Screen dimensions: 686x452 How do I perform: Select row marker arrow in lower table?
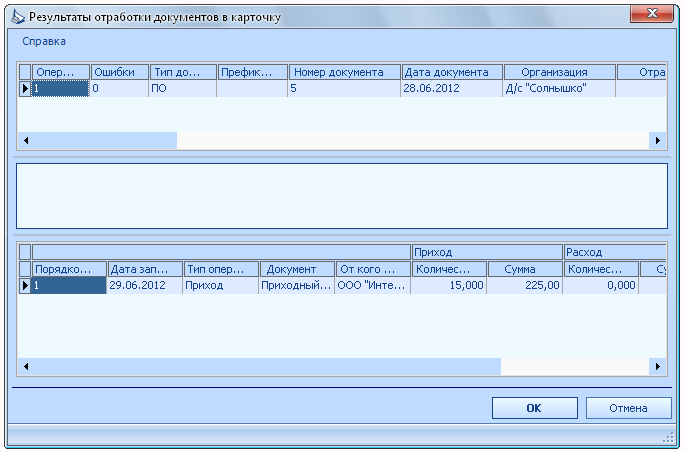coord(25,285)
